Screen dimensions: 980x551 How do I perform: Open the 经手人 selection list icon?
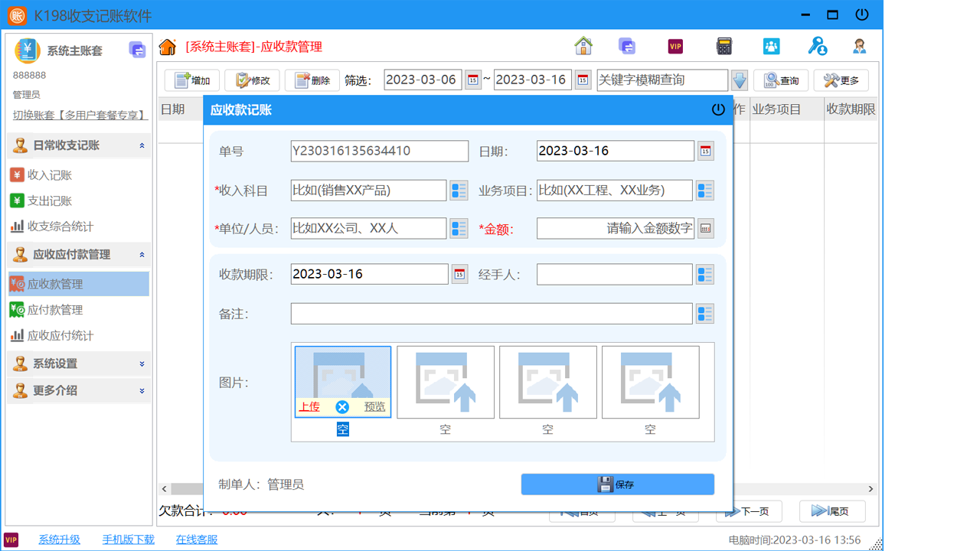[x=704, y=273]
